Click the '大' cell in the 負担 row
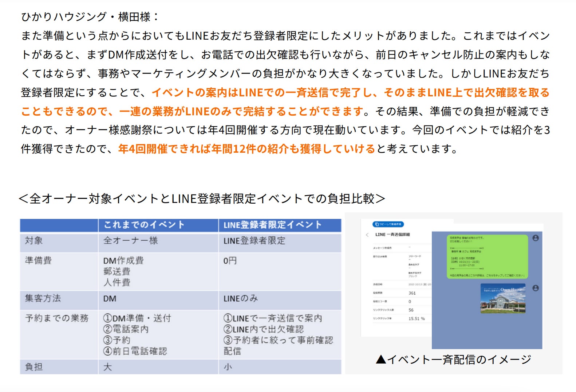The width and height of the screenshot is (576, 392). click(x=108, y=367)
